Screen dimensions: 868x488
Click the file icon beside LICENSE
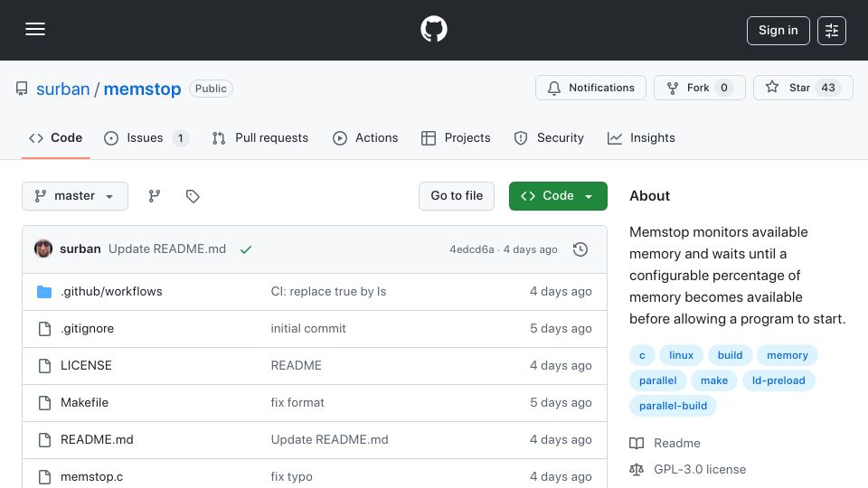tap(44, 366)
